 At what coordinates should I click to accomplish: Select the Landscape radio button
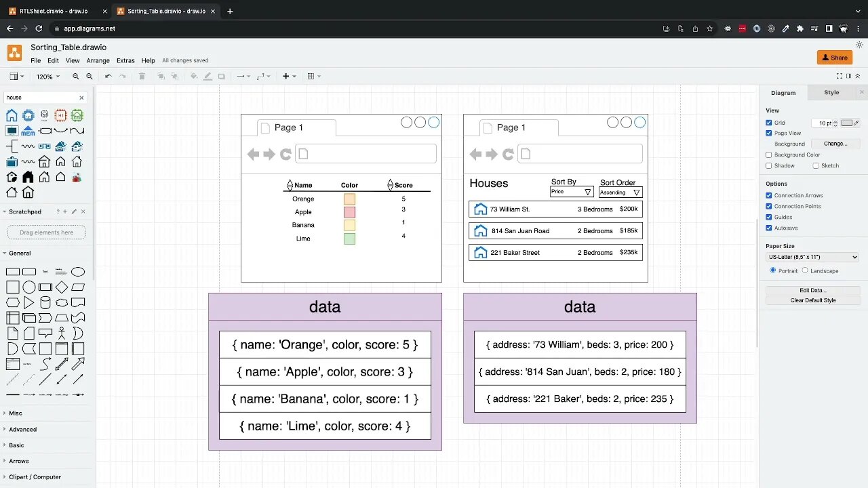806,270
